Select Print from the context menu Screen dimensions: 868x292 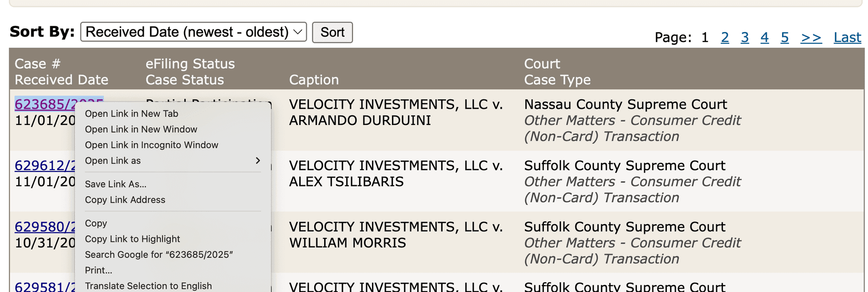pos(98,270)
